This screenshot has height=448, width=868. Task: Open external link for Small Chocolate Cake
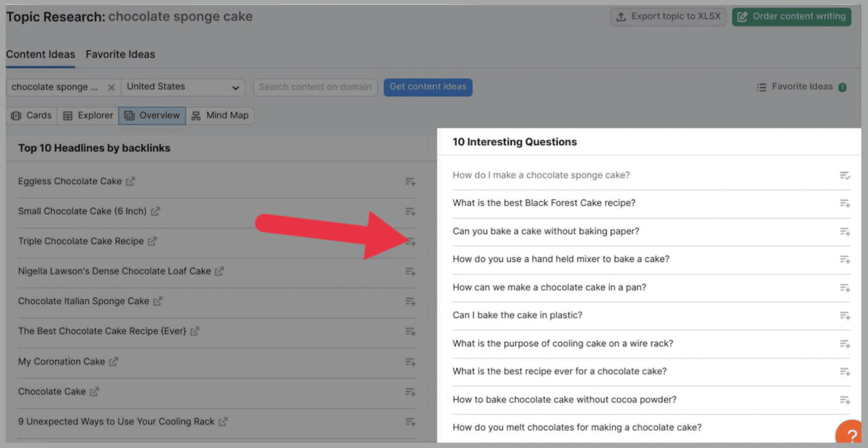[156, 212]
